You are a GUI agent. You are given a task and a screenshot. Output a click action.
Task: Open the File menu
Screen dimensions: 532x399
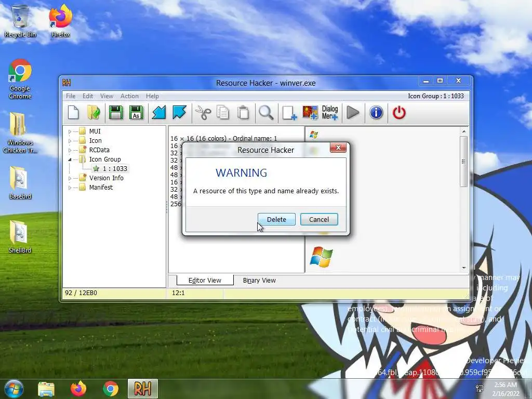click(71, 96)
